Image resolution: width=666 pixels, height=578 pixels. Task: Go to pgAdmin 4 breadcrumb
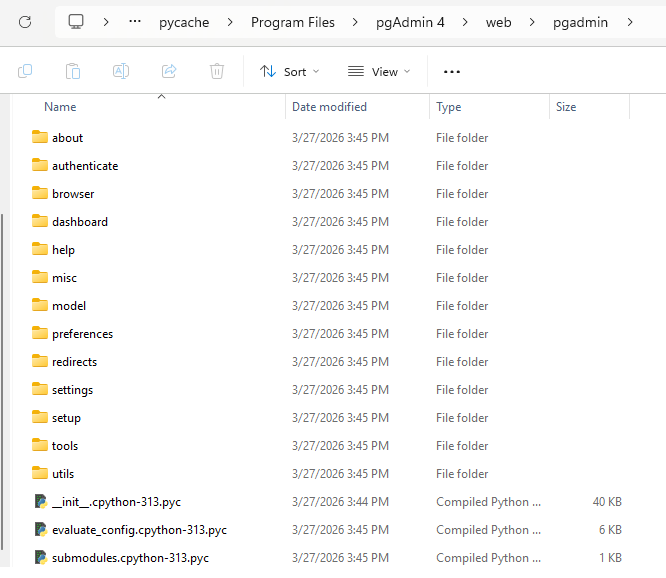(410, 22)
